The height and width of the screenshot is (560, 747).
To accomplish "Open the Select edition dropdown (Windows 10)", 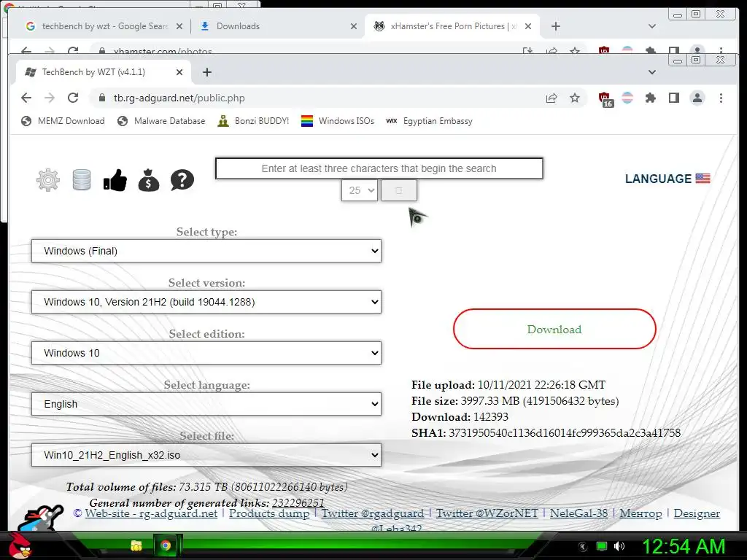I will click(206, 353).
